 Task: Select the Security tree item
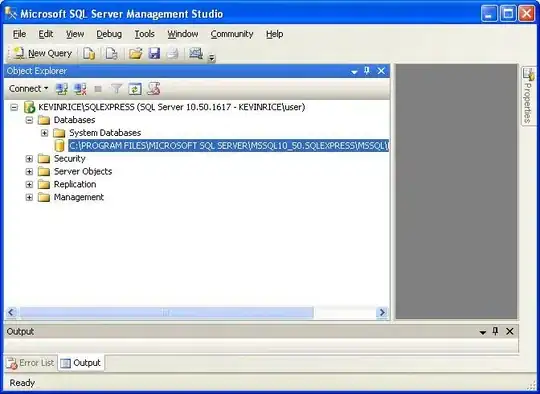pos(70,159)
